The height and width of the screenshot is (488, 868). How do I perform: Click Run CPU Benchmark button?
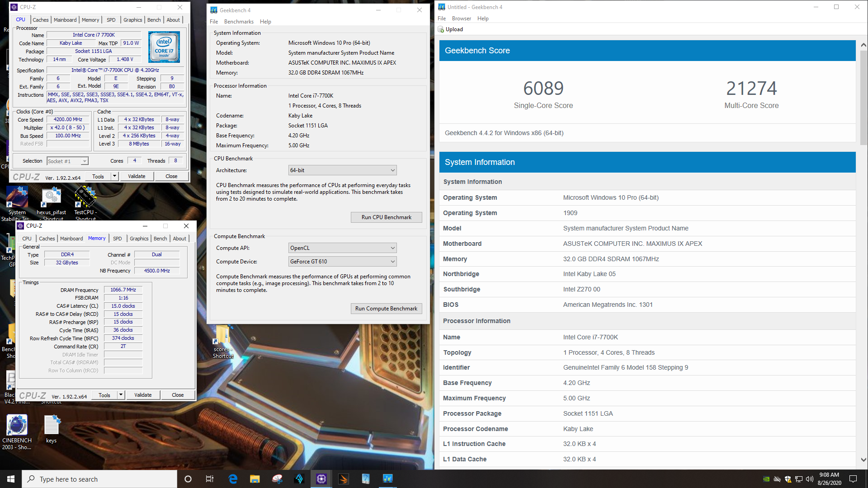pyautogui.click(x=387, y=217)
